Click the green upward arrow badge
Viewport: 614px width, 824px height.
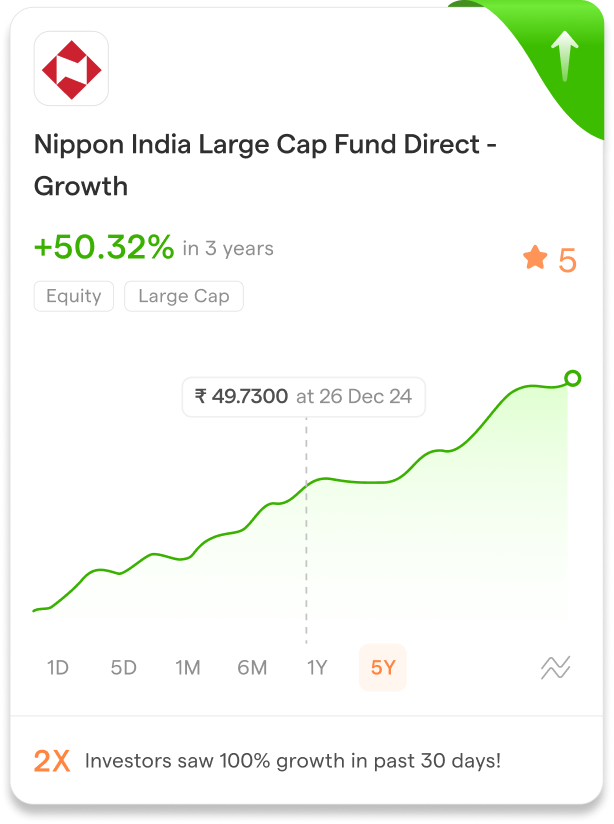[565, 56]
